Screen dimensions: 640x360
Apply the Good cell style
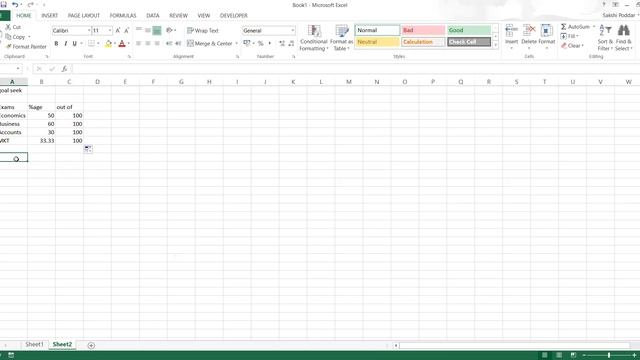pos(469,30)
